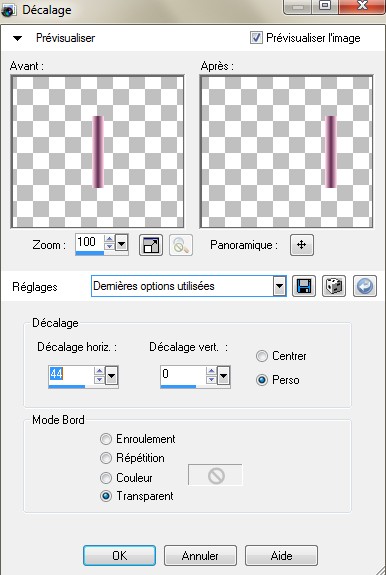The height and width of the screenshot is (575, 386).
Task: Click the Annuler button
Action: point(200,556)
